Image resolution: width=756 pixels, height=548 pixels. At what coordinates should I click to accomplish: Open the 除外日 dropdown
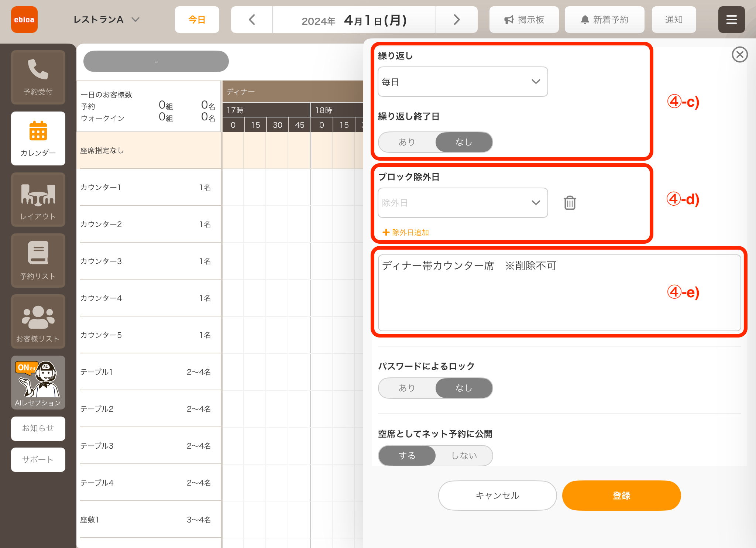[x=463, y=203]
